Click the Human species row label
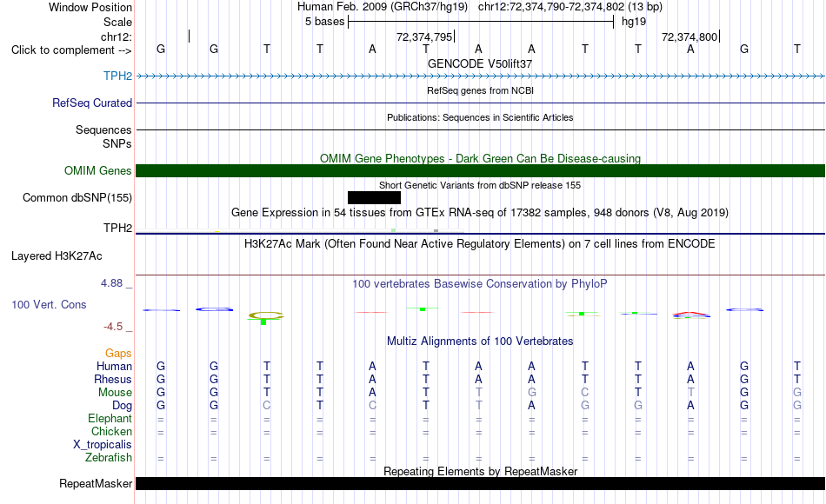 pyautogui.click(x=114, y=366)
